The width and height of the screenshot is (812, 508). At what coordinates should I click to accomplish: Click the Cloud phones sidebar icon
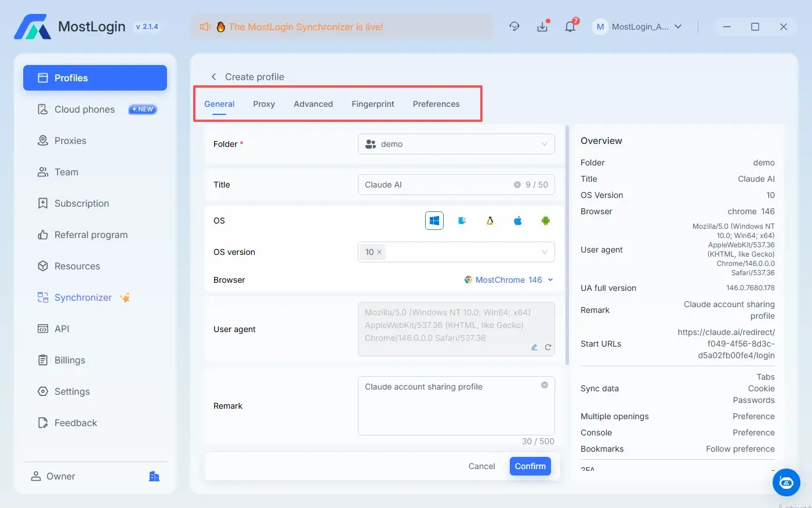(x=43, y=109)
